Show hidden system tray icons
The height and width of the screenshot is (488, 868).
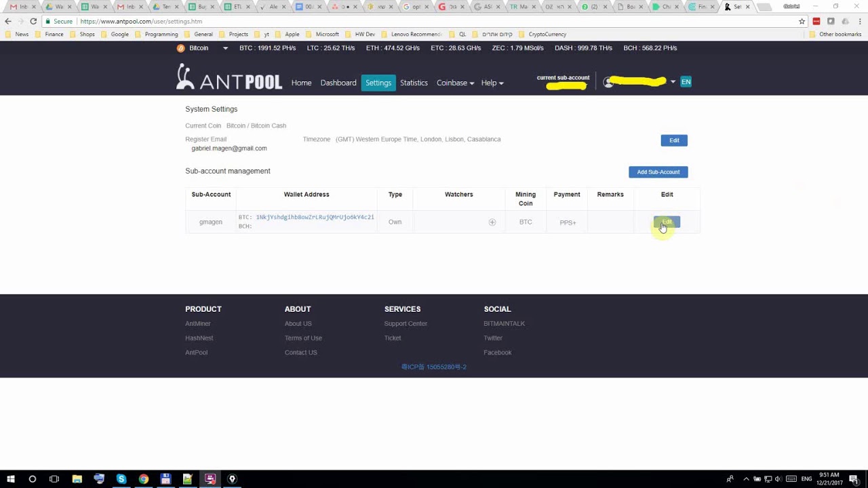(746, 479)
